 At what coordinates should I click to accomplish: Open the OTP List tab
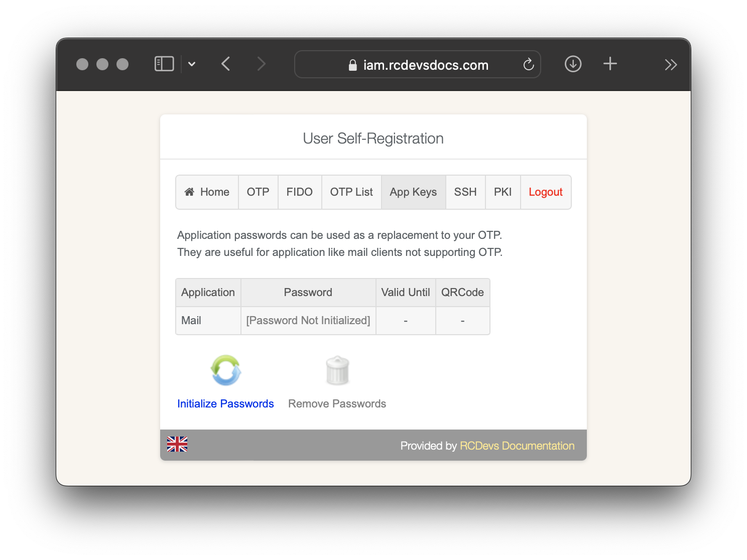[x=351, y=192]
